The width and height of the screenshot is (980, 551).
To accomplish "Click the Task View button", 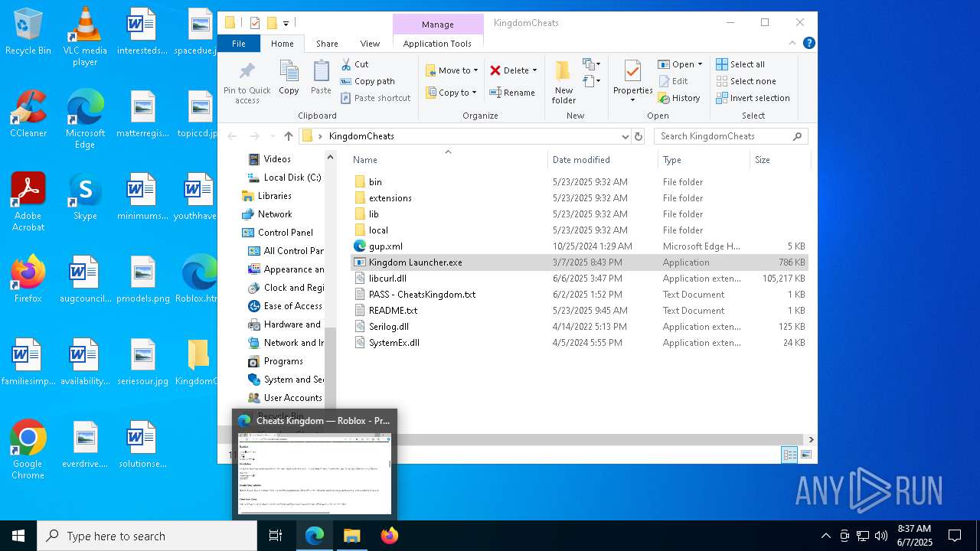I will (x=276, y=536).
